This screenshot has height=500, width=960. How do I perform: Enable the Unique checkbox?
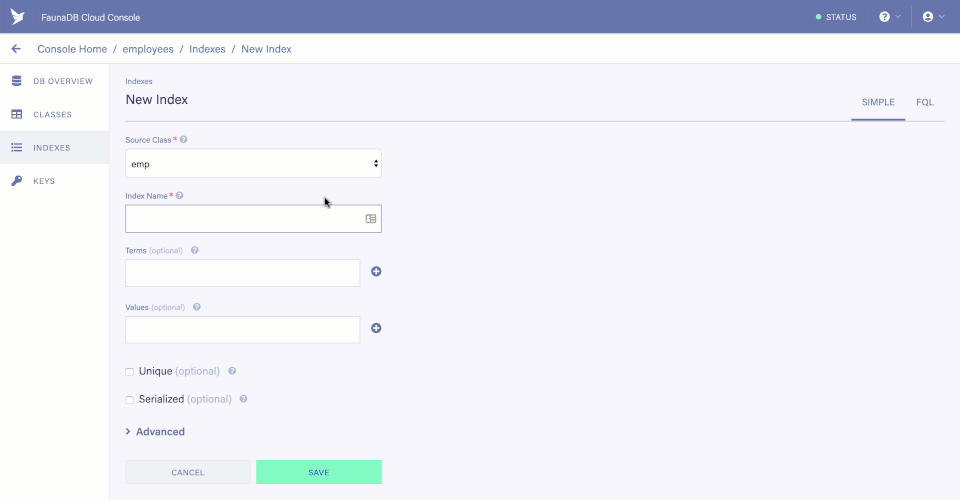pos(129,371)
